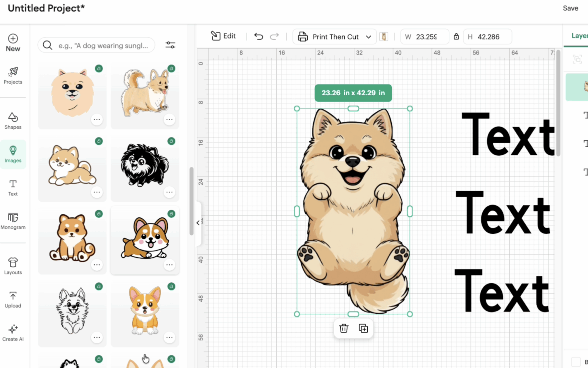This screenshot has height=368, width=588.
Task: Select the orange corgi sitting thumbnail
Action: click(145, 314)
